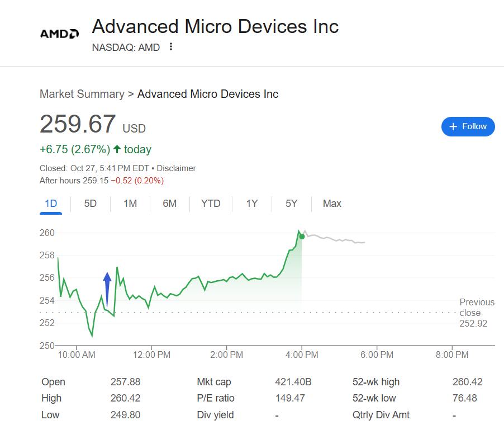504x425 pixels.
Task: Switch to the Max chart range
Action: pos(332,204)
